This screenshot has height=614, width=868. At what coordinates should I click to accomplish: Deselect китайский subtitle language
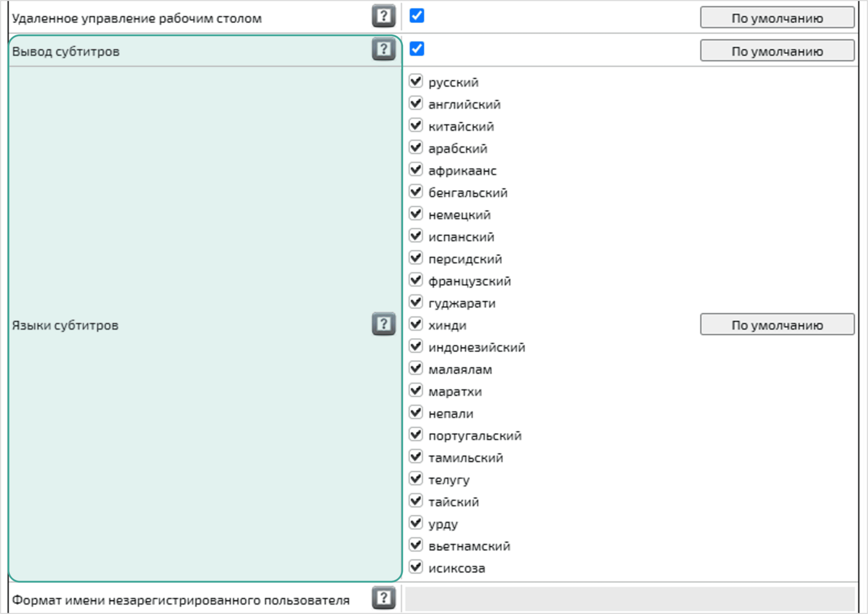click(x=416, y=126)
